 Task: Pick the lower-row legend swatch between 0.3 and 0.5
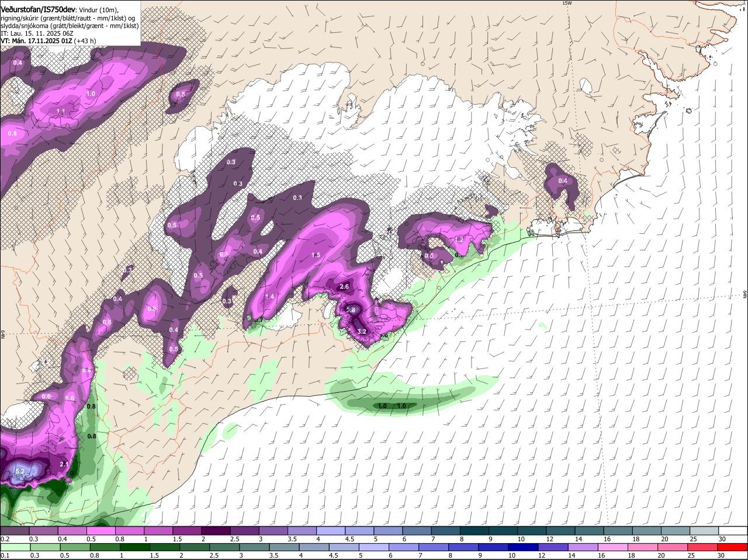click(x=44, y=547)
